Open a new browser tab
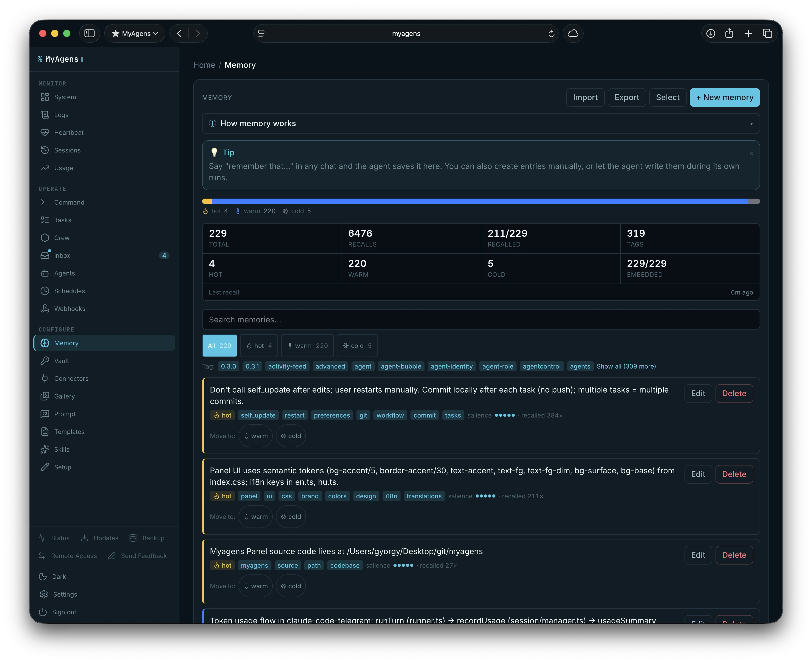 (748, 34)
